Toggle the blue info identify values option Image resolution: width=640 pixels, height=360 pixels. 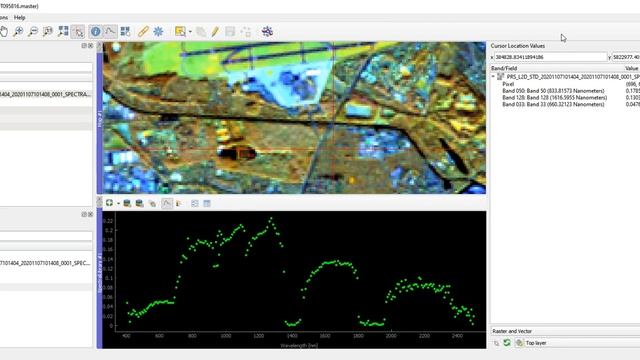point(96,31)
